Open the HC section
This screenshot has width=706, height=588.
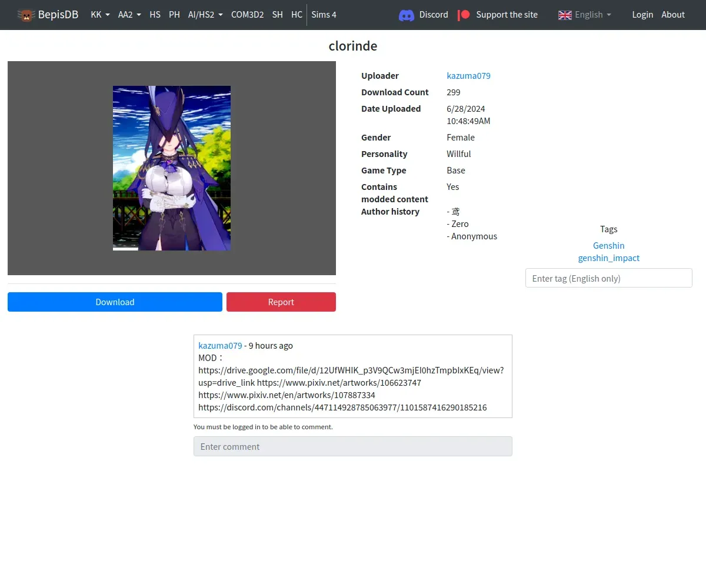point(297,15)
